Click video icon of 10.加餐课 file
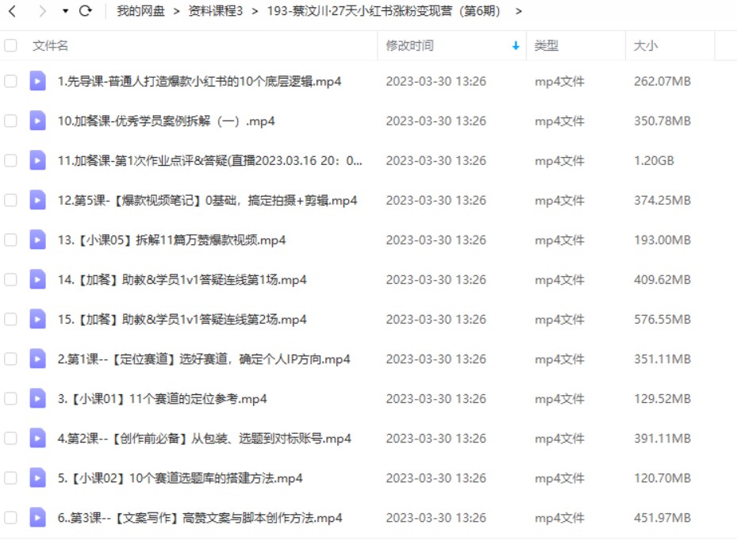The width and height of the screenshot is (737, 560). [x=37, y=121]
